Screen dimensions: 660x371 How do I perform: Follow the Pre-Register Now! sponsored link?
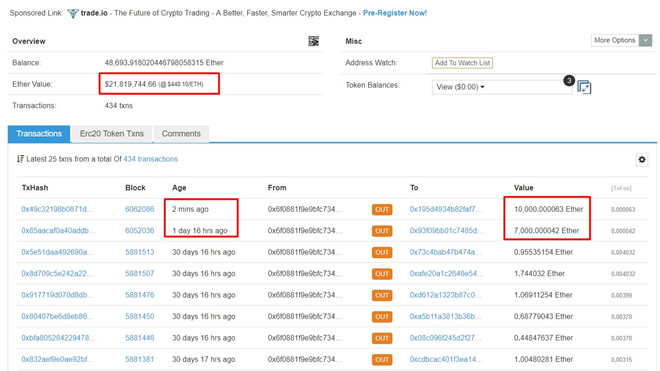click(395, 13)
